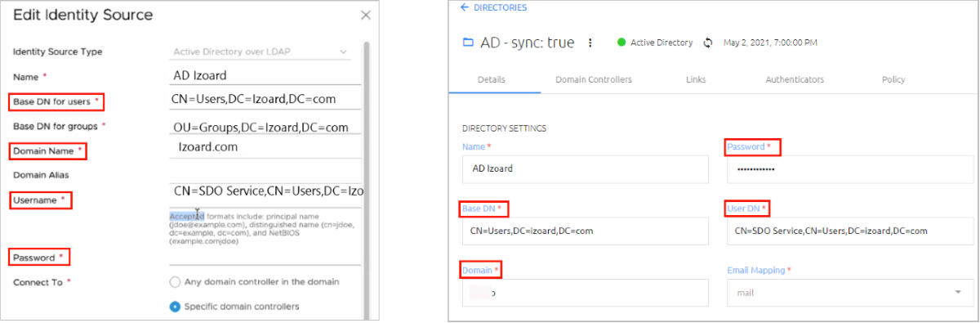The height and width of the screenshot is (323, 980).
Task: Edit the Base DN field in Directory Settings
Action: [585, 231]
